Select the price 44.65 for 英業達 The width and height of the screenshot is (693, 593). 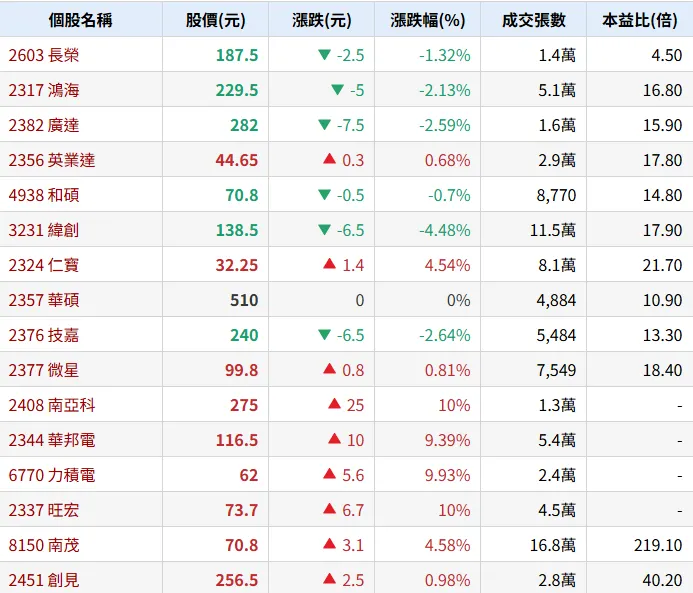pos(236,160)
